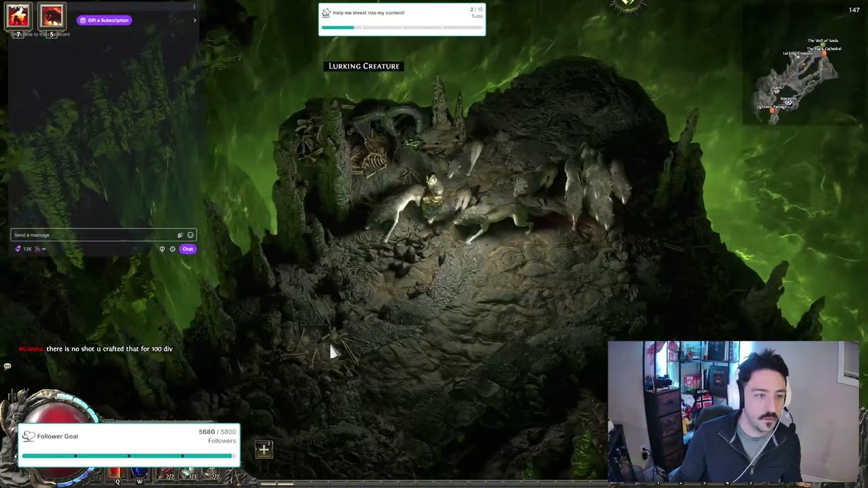Expand the gift subscription banner chevron

[x=195, y=20]
